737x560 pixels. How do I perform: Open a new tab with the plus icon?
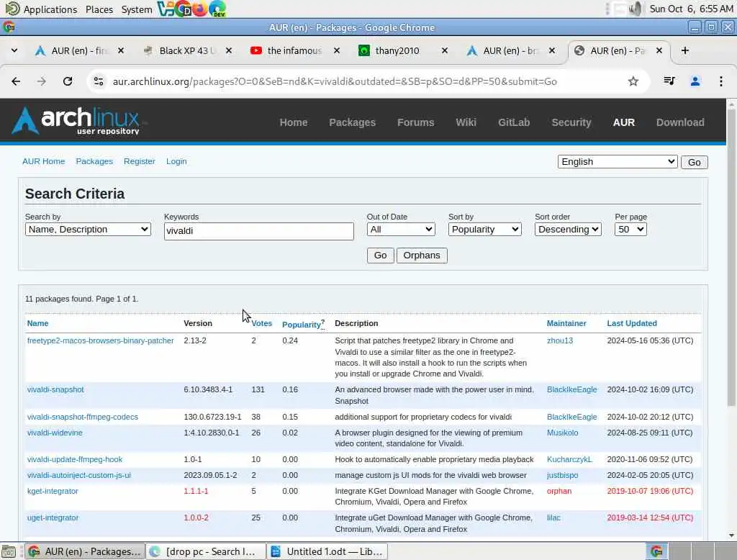(685, 50)
